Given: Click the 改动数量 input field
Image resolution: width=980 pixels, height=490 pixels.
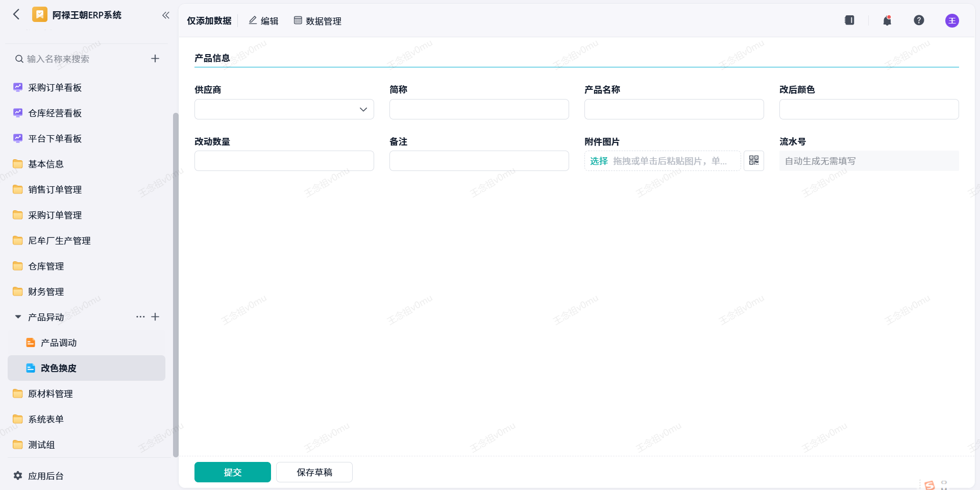Looking at the screenshot, I should click(284, 161).
